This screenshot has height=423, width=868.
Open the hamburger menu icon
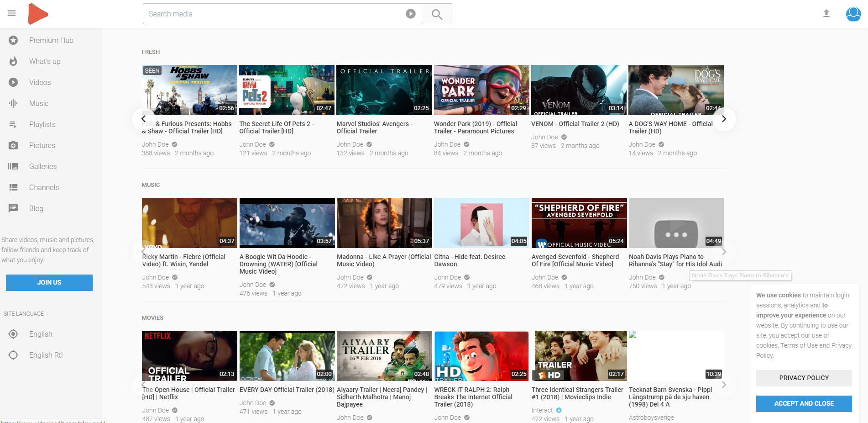pyautogui.click(x=12, y=13)
